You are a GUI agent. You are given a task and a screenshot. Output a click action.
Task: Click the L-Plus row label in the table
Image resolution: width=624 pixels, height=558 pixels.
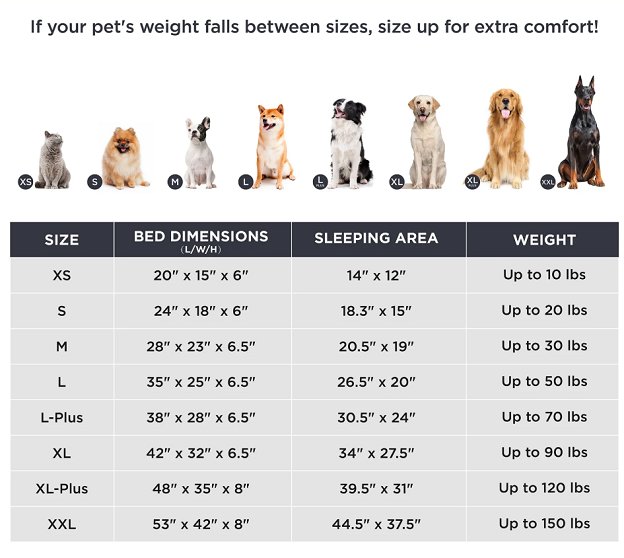click(62, 417)
